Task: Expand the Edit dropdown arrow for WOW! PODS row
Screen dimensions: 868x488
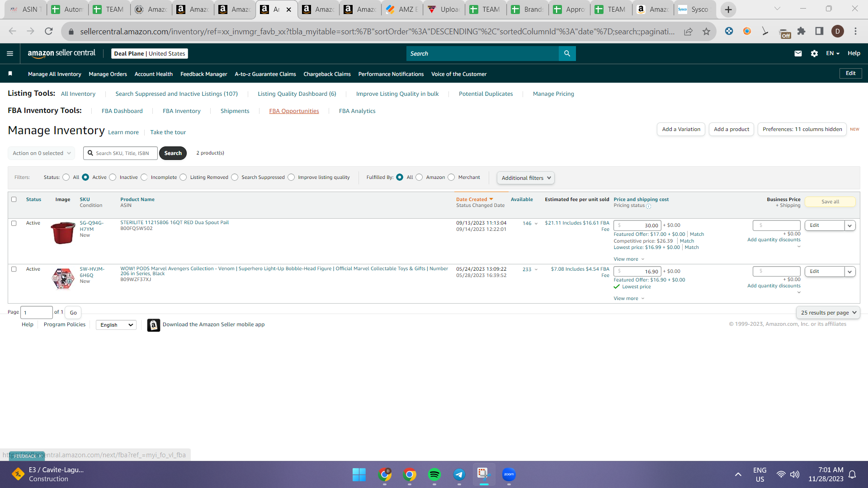Action: coord(850,272)
